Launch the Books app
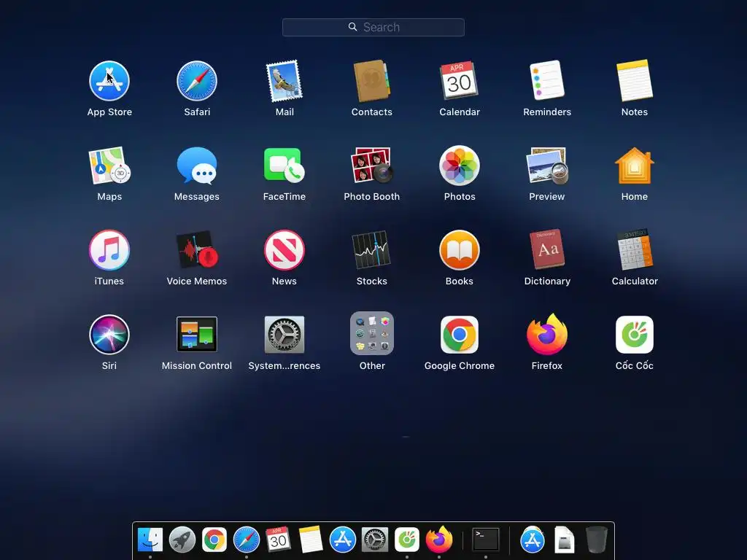 click(x=460, y=250)
